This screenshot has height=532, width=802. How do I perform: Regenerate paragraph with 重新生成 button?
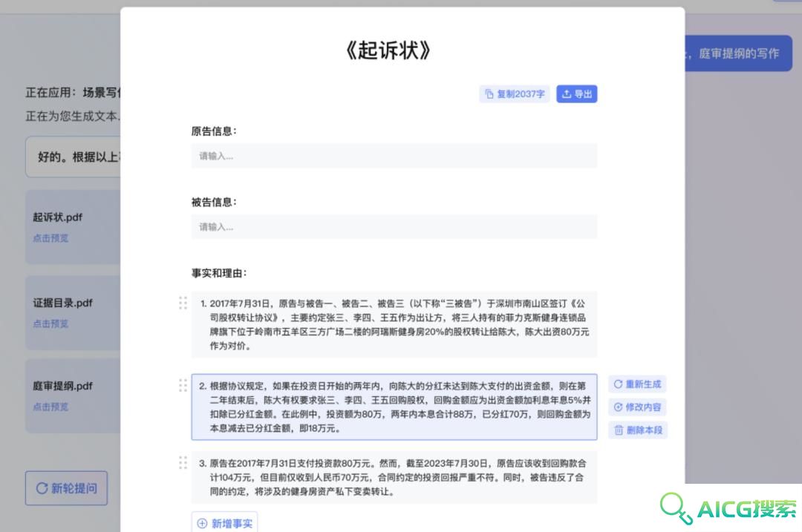[x=637, y=384]
